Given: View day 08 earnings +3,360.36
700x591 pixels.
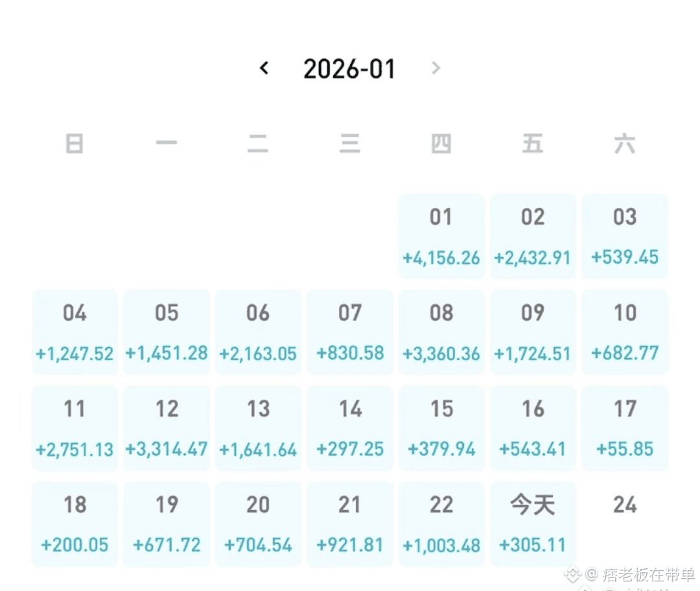Looking at the screenshot, I should (x=441, y=332).
